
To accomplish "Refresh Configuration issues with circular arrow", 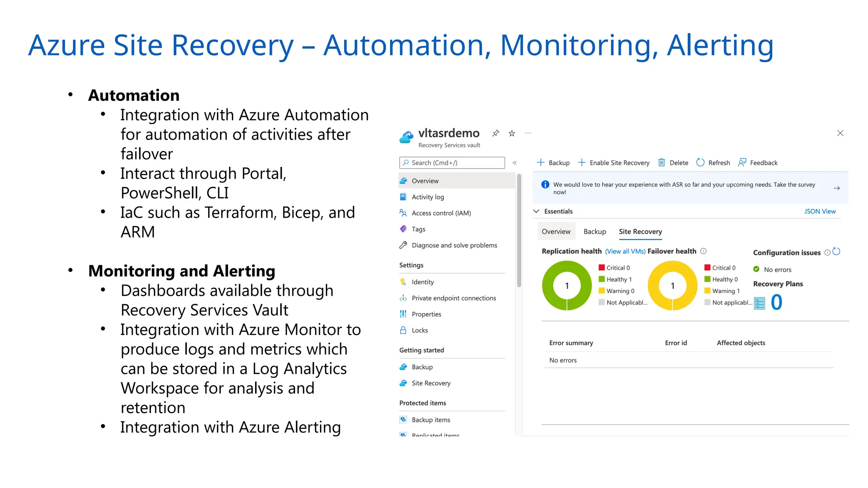I will (x=836, y=252).
